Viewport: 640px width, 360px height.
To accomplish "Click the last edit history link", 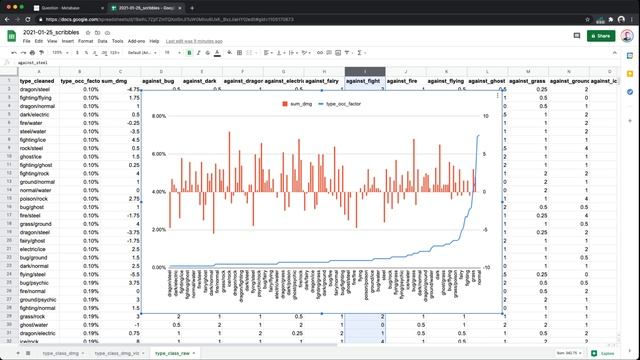I will [194, 41].
